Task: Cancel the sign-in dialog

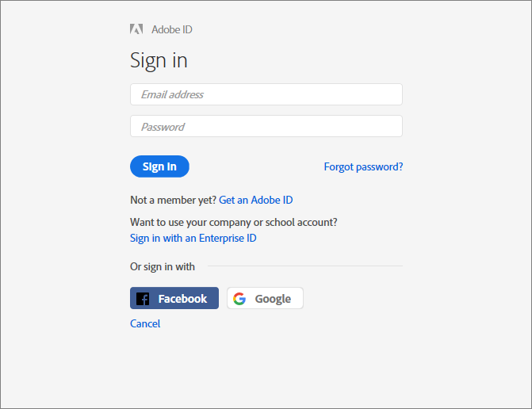Action: (145, 323)
